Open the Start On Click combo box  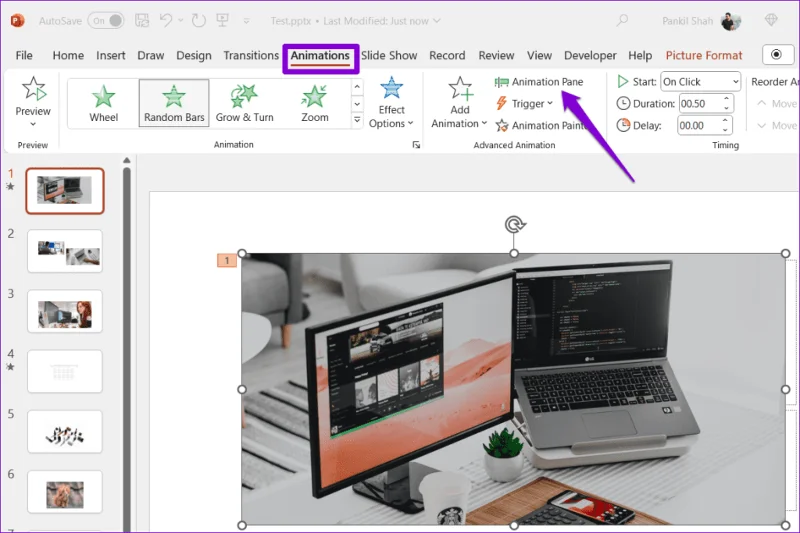pos(701,82)
